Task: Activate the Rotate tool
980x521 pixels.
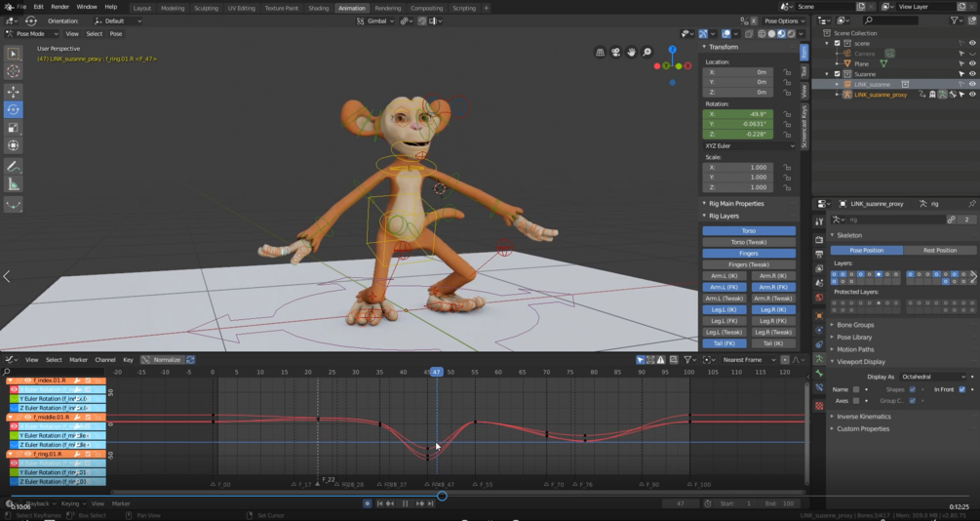Action: (x=13, y=109)
